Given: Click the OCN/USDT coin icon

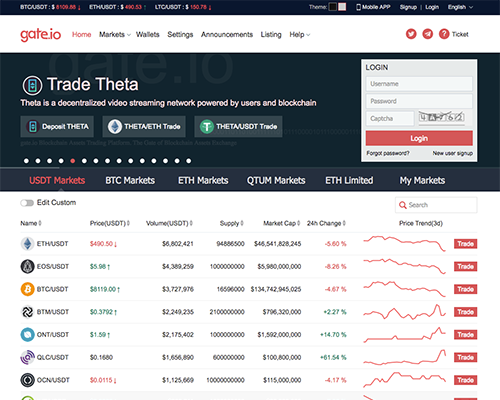Looking at the screenshot, I should tap(27, 380).
